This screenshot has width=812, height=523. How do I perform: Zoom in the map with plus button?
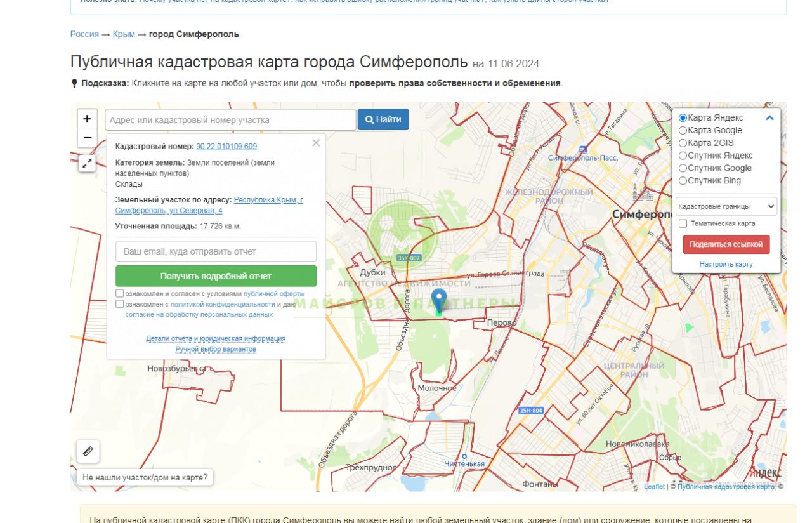point(87,119)
